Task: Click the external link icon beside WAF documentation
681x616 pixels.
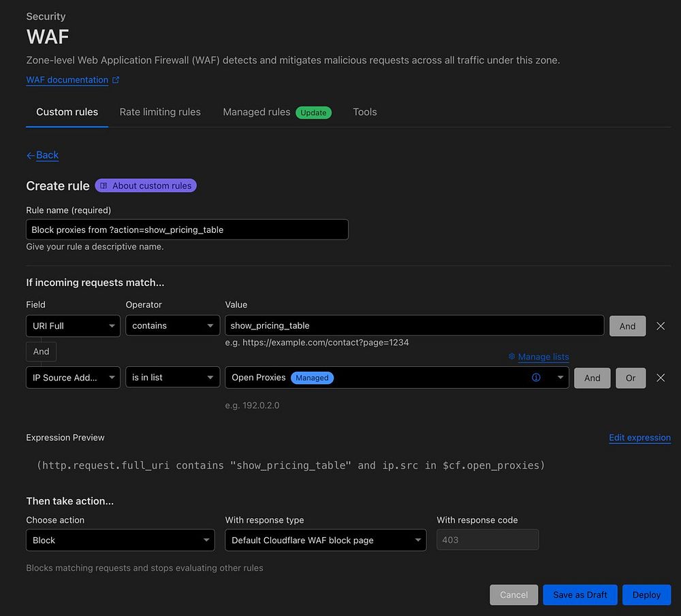Action: tap(116, 80)
